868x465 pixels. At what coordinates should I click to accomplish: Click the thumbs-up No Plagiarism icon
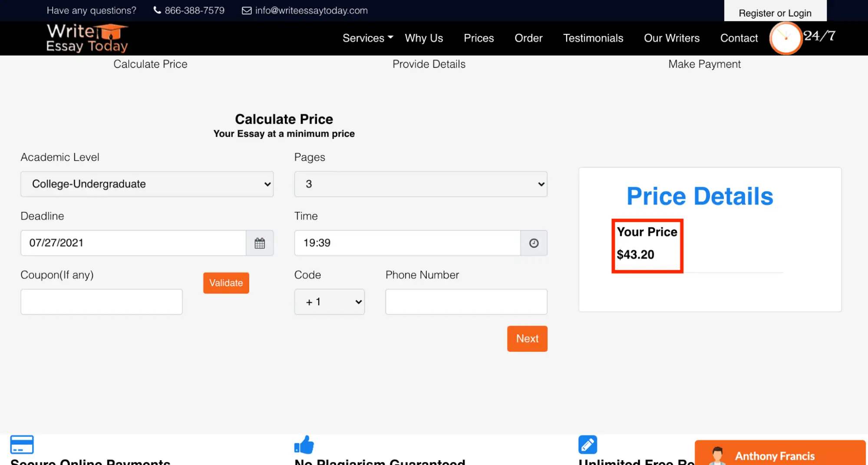click(304, 444)
